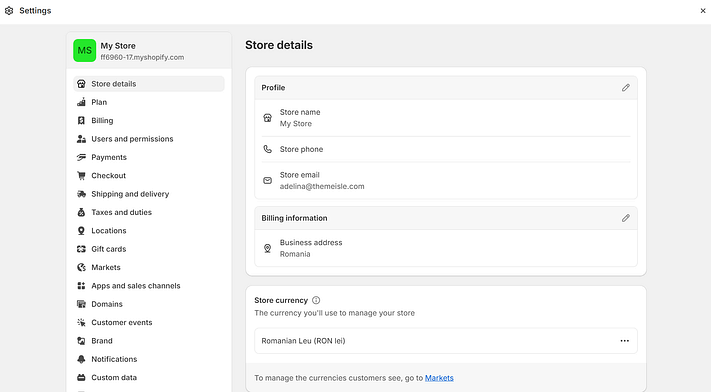Click the Store currency info icon
711x392 pixels.
tap(316, 300)
